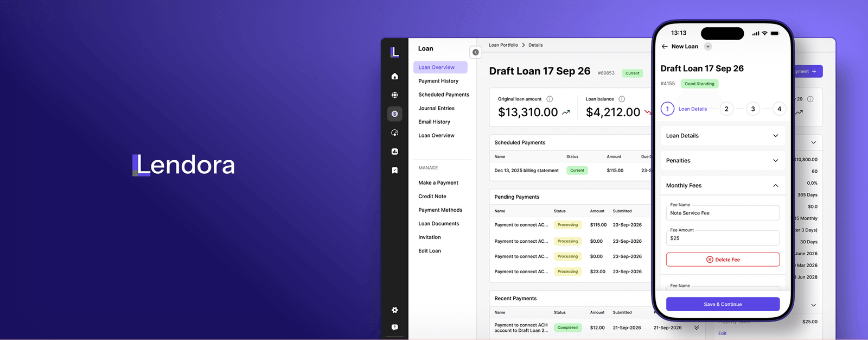
Task: Jump to step 4 of the loan wizard
Action: coord(780,109)
